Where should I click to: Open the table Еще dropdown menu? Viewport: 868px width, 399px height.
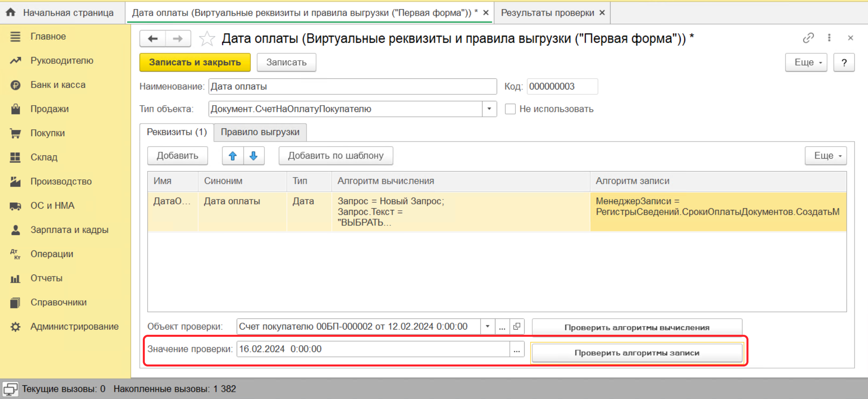click(x=826, y=156)
